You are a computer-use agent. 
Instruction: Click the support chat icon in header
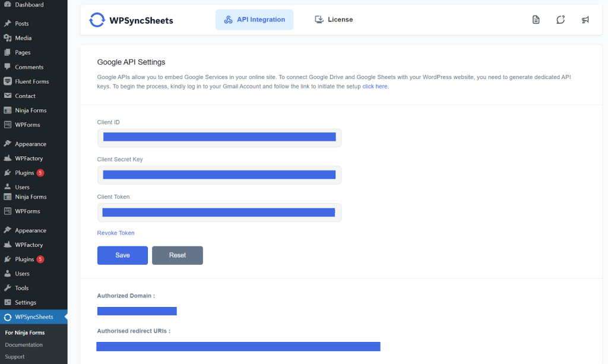[560, 20]
